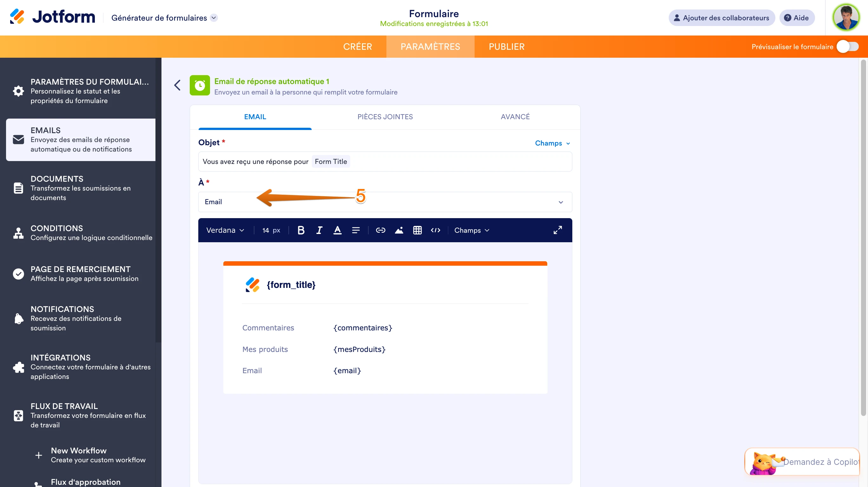This screenshot has width=868, height=487.
Task: Go back using the left chevron arrow
Action: pos(178,85)
